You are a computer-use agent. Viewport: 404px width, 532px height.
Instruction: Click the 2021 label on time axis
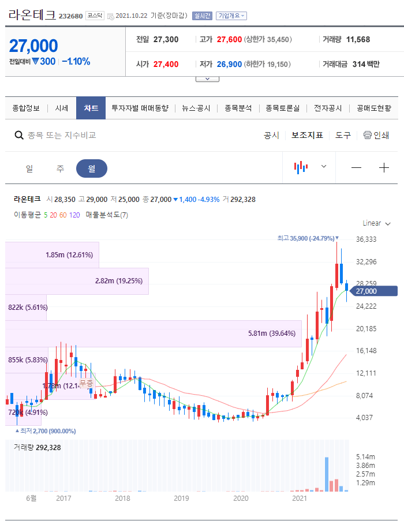[x=300, y=499]
